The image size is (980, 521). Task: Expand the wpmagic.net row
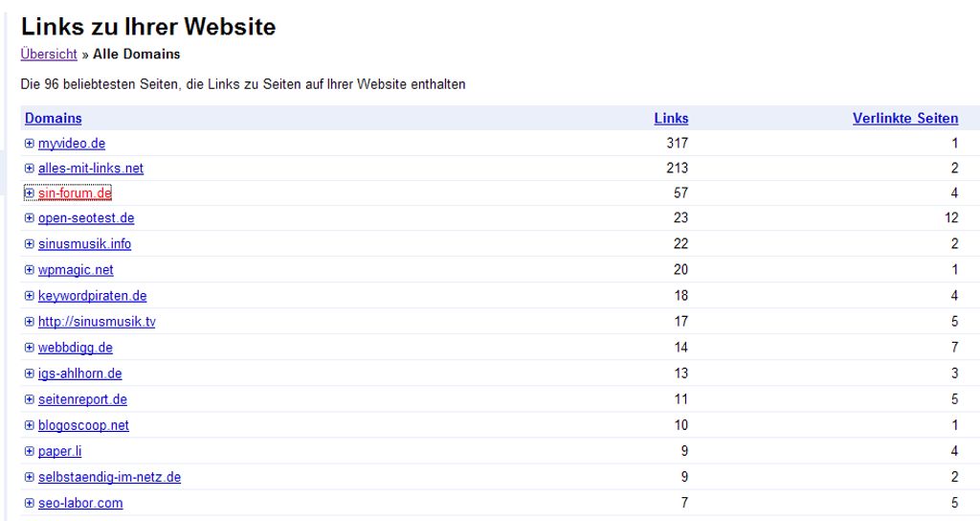pyautogui.click(x=30, y=270)
